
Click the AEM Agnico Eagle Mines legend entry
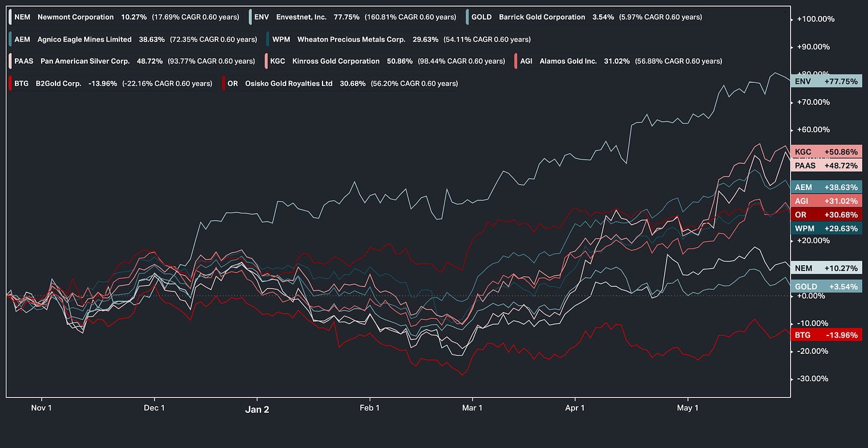(x=132, y=39)
